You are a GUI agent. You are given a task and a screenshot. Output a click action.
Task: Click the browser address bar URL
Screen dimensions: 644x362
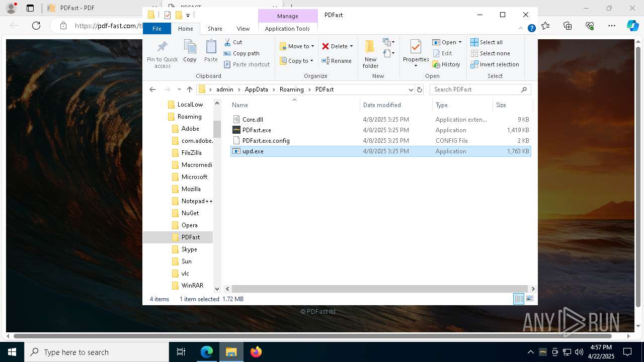(x=108, y=26)
